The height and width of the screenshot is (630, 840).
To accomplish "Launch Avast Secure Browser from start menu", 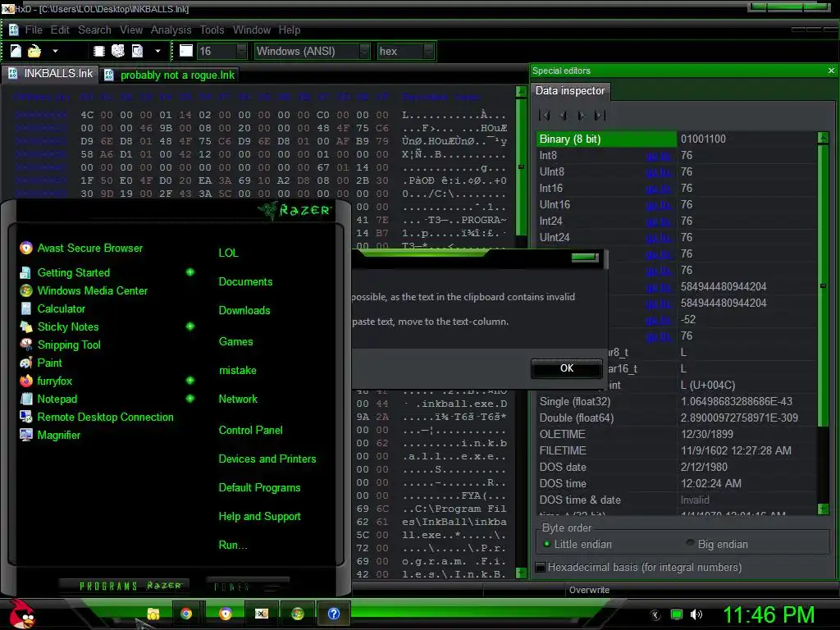I will point(81,248).
